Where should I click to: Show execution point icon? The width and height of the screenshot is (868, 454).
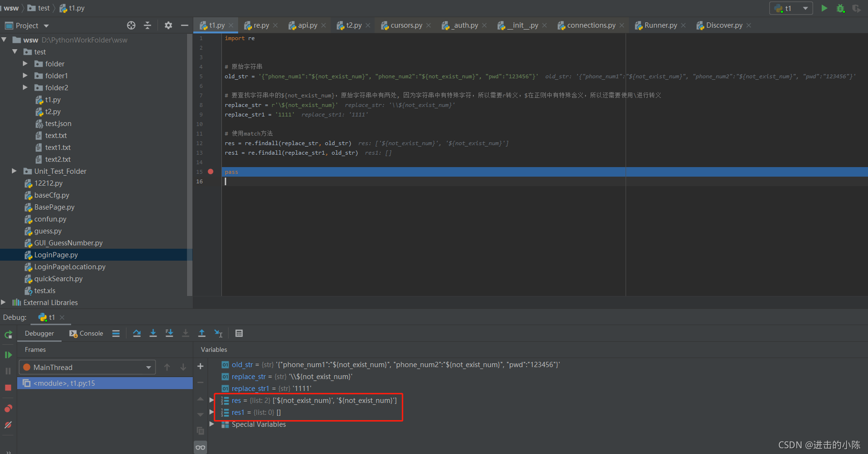116,333
